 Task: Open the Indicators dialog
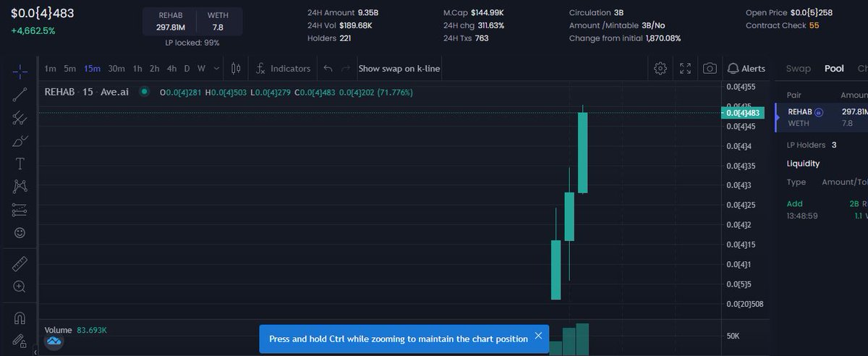[283, 69]
